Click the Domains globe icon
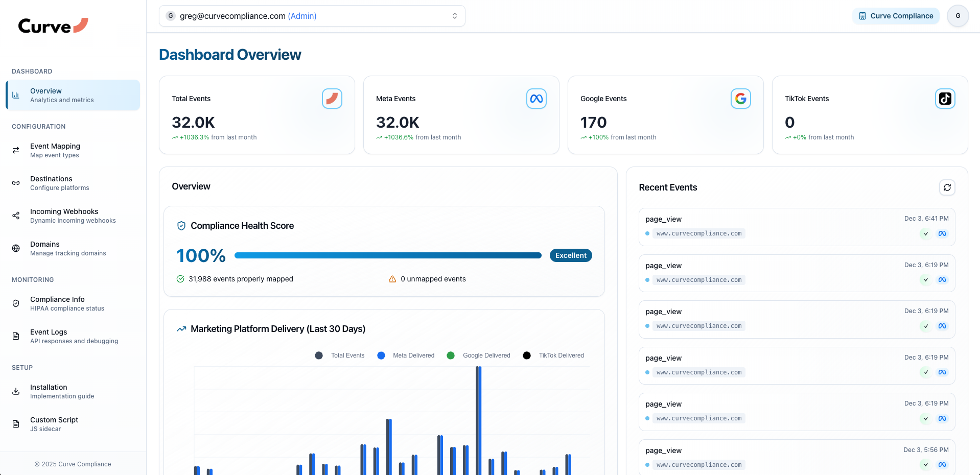Image resolution: width=980 pixels, height=475 pixels. [x=16, y=248]
